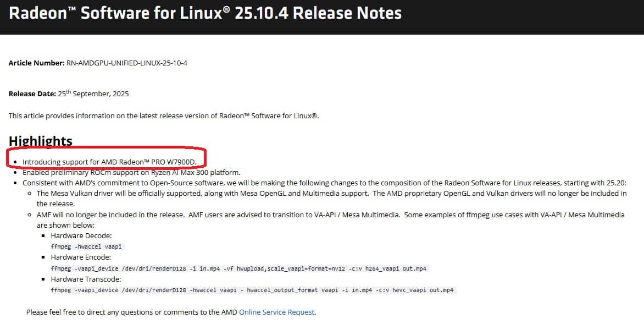
Task: Click the bold 'Release Date:' label
Action: tap(32, 94)
